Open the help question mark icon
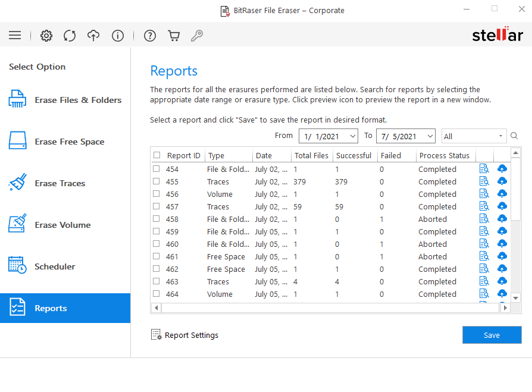 click(149, 36)
